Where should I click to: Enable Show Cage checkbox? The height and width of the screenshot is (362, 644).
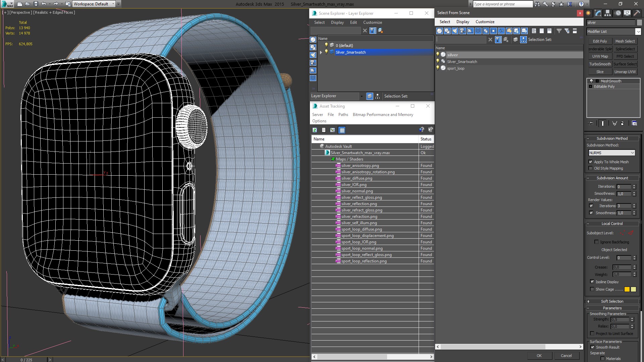[592, 289]
